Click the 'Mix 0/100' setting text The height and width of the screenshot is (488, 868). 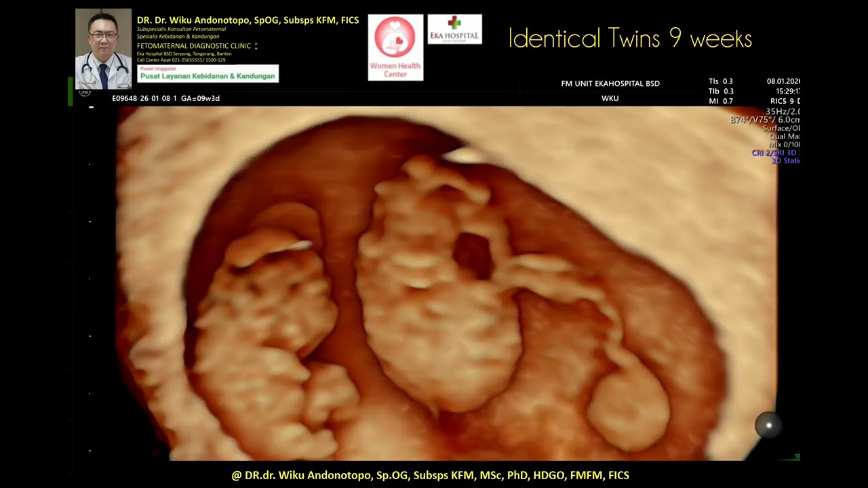pos(783,144)
